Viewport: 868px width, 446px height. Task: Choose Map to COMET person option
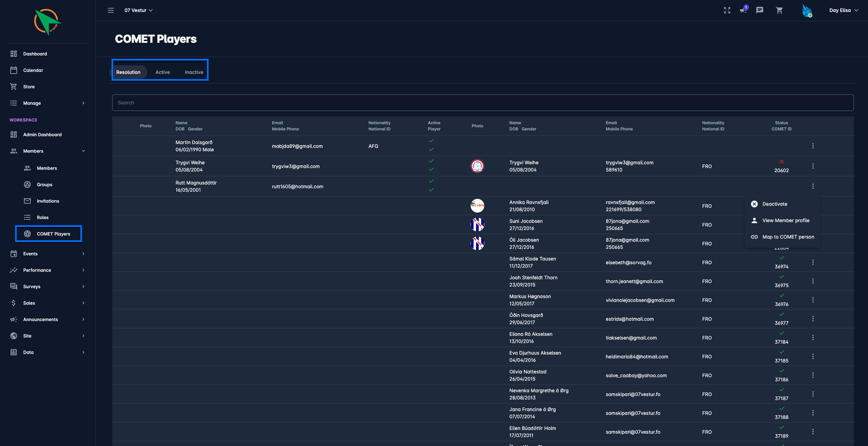pyautogui.click(x=788, y=237)
